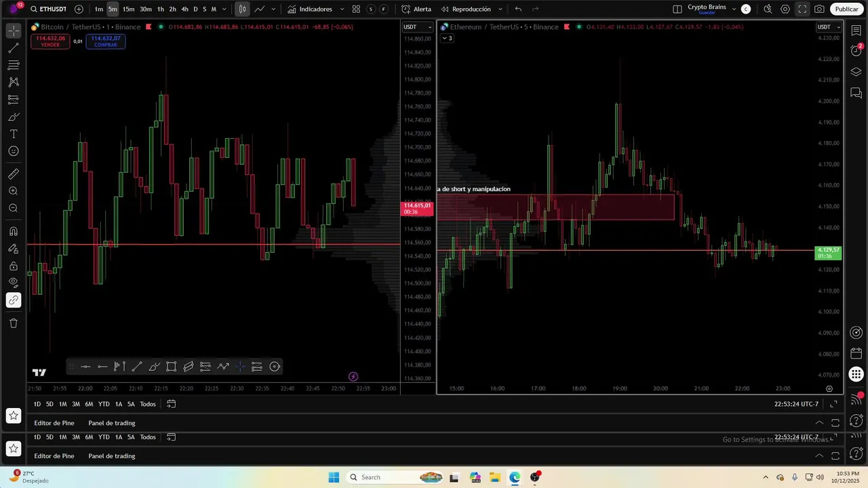868x488 pixels.
Task: Select rectangle tool in floating drawing toolbar
Action: [172, 367]
